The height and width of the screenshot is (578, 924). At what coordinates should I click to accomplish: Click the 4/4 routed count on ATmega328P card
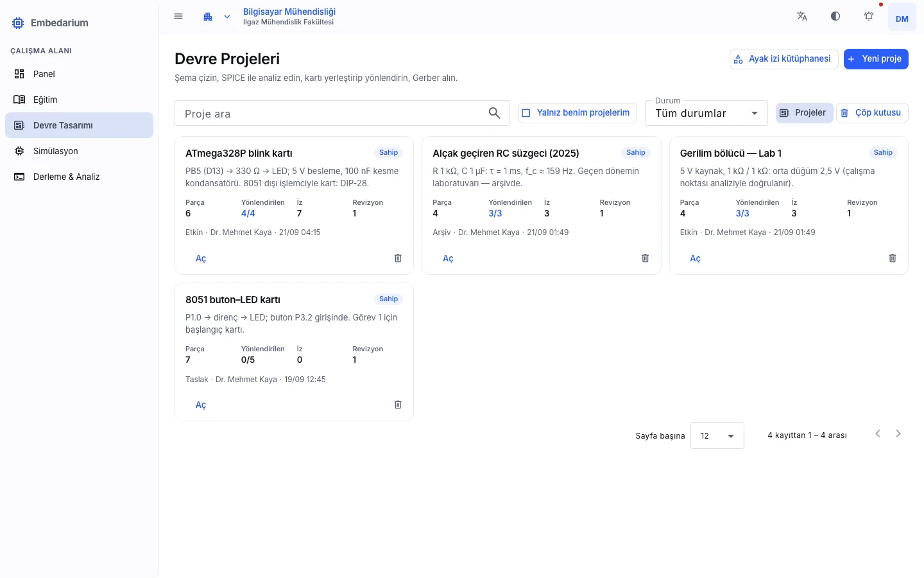point(248,214)
